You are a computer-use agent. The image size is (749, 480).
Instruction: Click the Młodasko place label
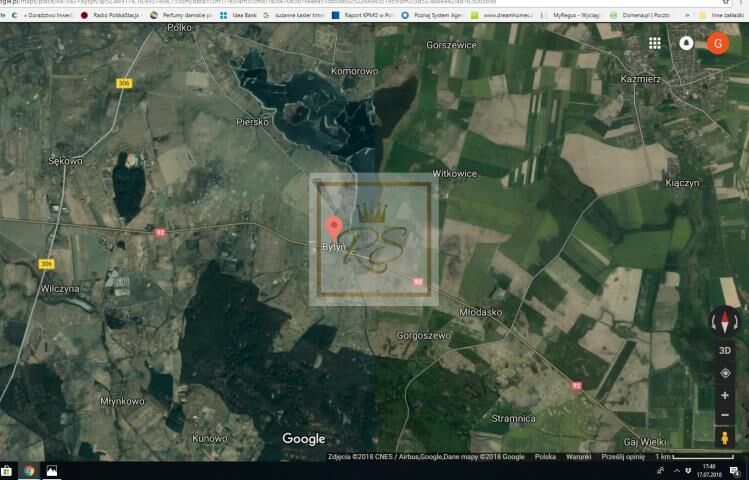tap(480, 312)
